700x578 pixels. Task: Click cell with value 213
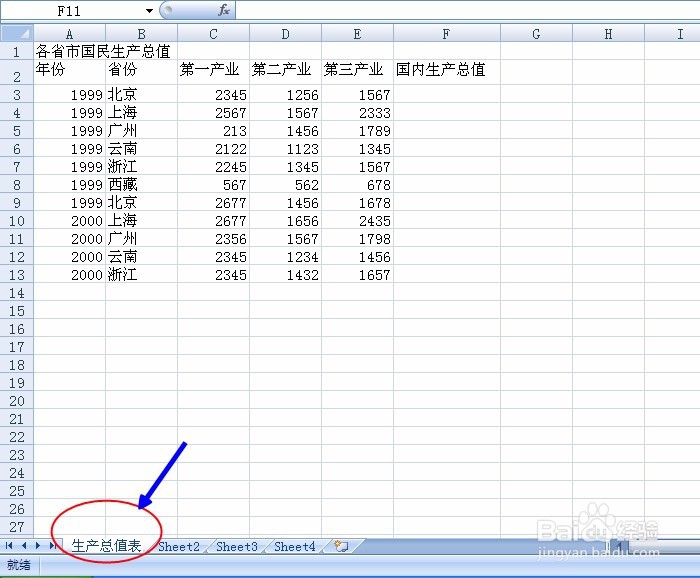[x=213, y=131]
